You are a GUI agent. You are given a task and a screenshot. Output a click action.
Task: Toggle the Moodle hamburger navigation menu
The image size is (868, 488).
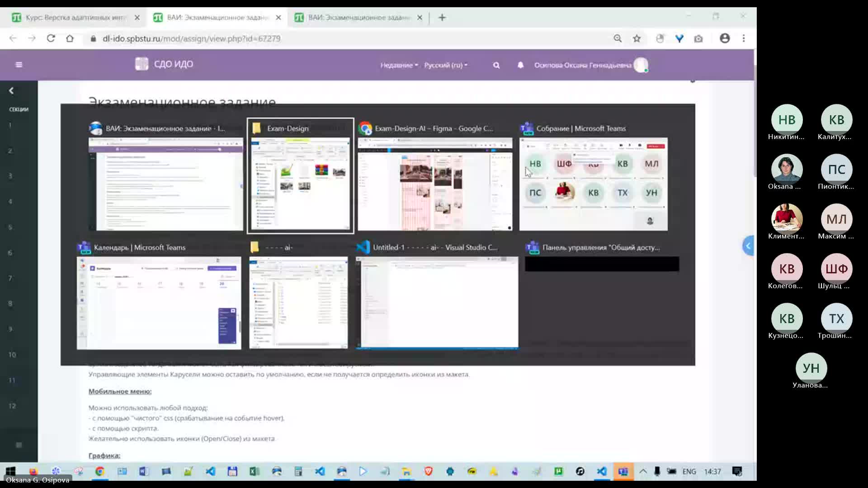(19, 65)
